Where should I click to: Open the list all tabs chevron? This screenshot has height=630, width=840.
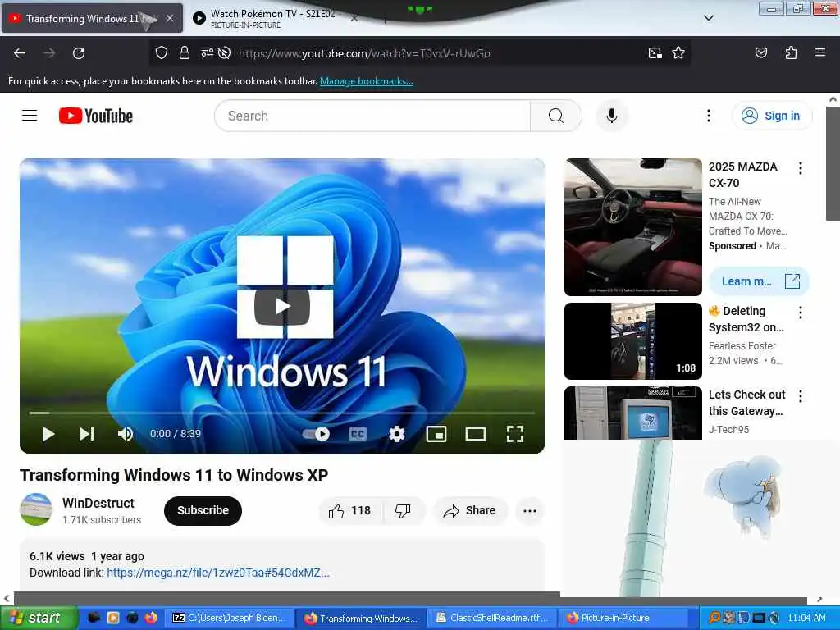click(x=708, y=18)
